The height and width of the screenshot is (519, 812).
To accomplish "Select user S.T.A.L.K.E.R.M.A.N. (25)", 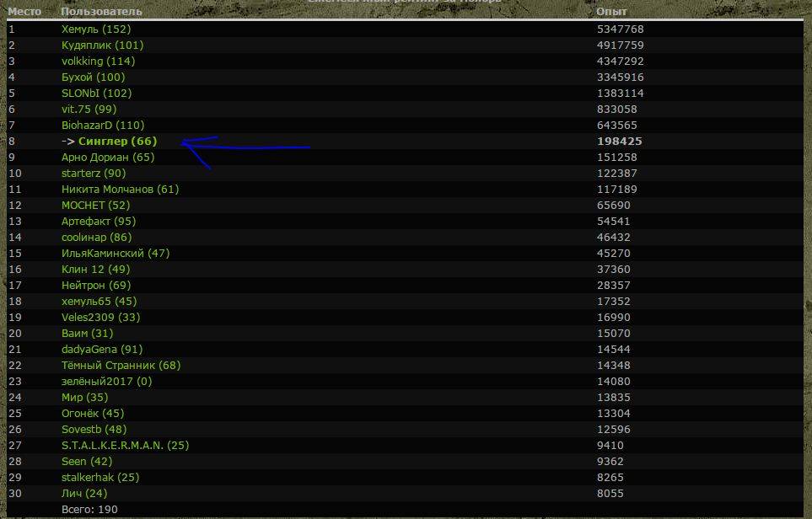I will 125,446.
